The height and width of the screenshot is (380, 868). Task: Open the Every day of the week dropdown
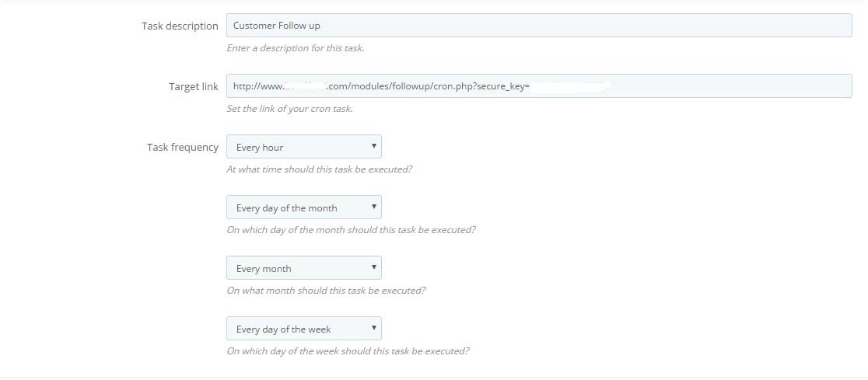[x=304, y=329]
